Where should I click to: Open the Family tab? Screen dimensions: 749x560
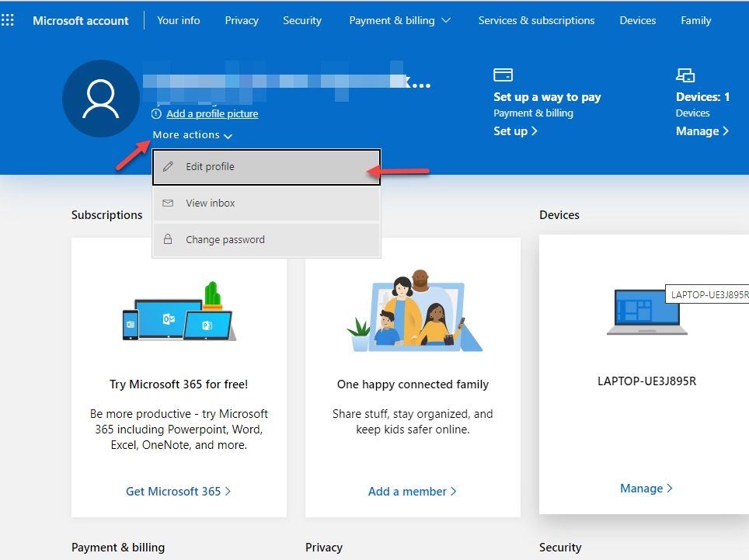pos(696,20)
